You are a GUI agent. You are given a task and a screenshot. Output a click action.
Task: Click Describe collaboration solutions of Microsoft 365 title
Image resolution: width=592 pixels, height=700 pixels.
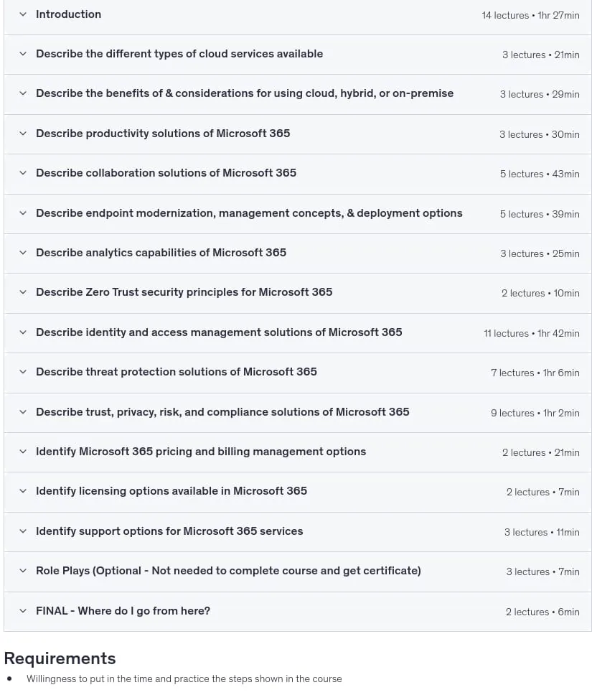pos(166,173)
